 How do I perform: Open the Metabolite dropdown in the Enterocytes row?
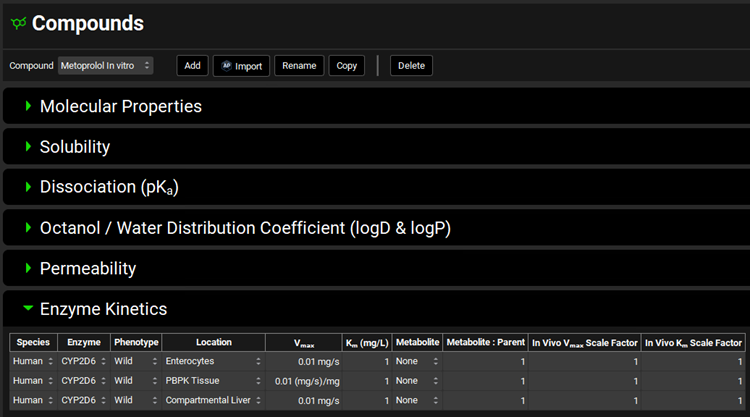[416, 360]
